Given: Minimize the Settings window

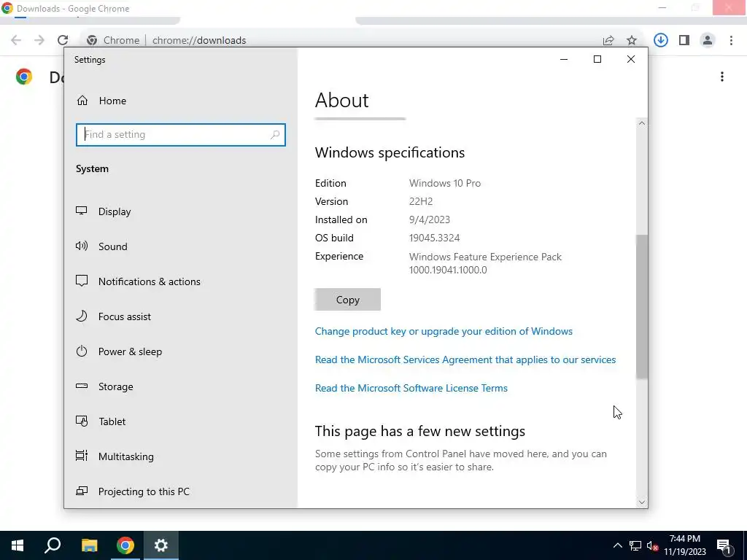Looking at the screenshot, I should pyautogui.click(x=564, y=59).
